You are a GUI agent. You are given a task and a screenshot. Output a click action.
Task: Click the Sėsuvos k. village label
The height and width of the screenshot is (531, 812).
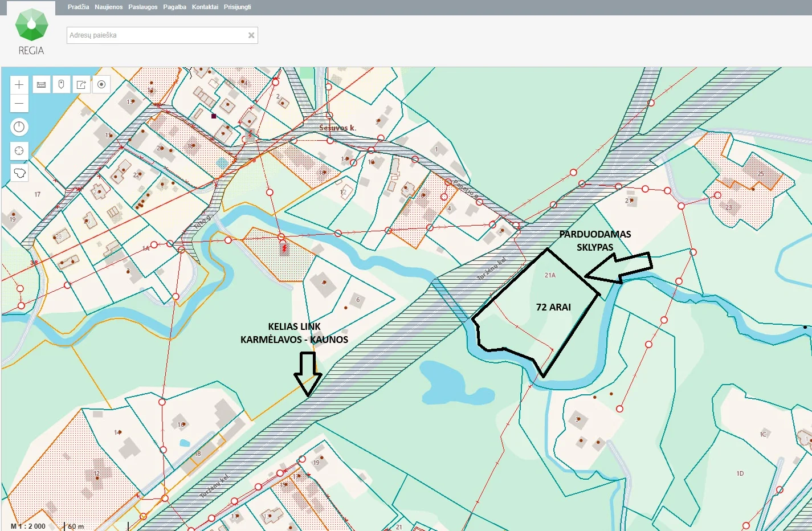coord(338,128)
